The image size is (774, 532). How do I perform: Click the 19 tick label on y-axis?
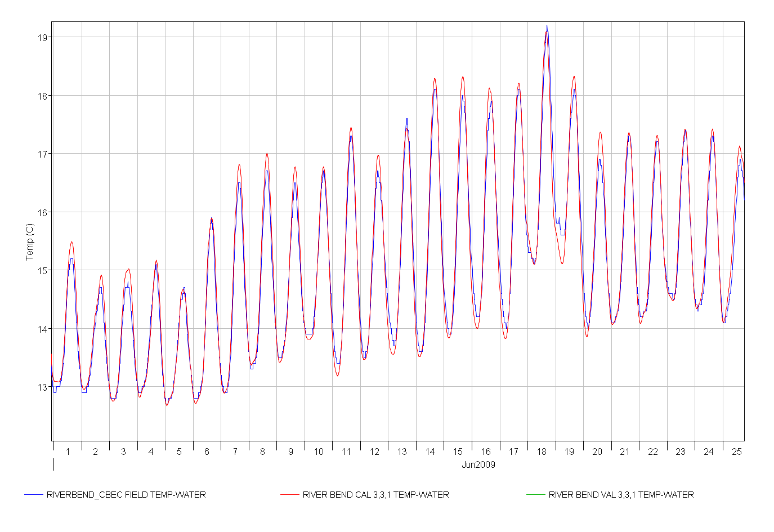[x=42, y=38]
